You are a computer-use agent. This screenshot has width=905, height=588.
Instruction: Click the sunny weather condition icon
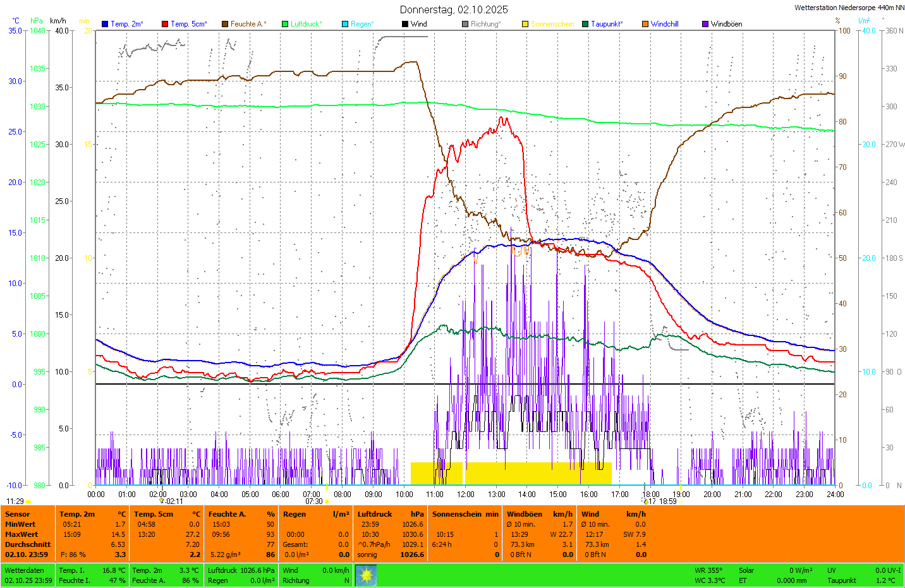[366, 575]
